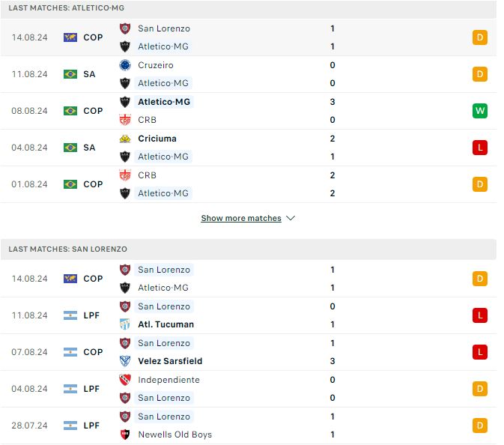Open the Cruzeiro vs Atletico-MG 0-0 row

[249, 74]
